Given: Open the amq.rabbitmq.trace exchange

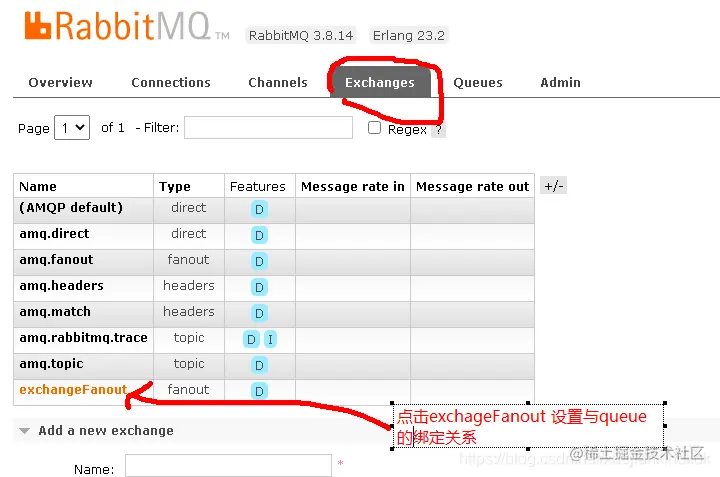Looking at the screenshot, I should [83, 338].
